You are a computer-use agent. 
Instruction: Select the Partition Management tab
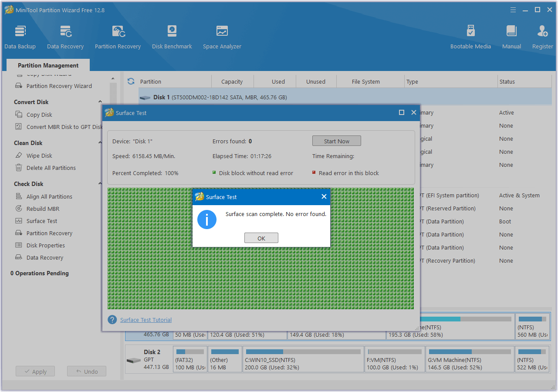[x=48, y=65]
